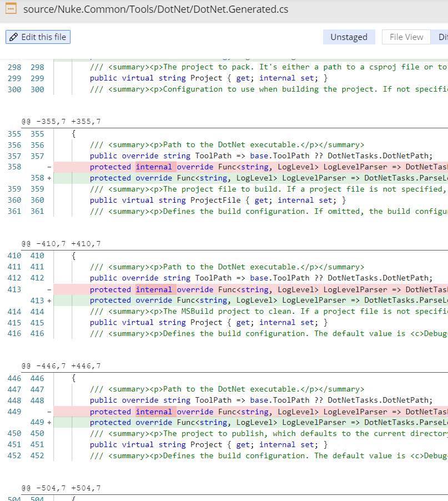448x501 pixels.
Task: Switch to File View tab
Action: [406, 37]
